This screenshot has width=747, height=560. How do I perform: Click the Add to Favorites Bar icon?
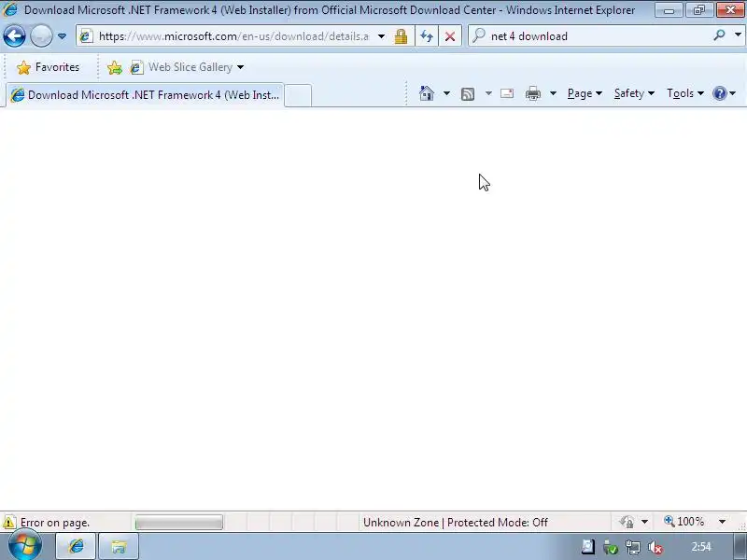coord(114,67)
